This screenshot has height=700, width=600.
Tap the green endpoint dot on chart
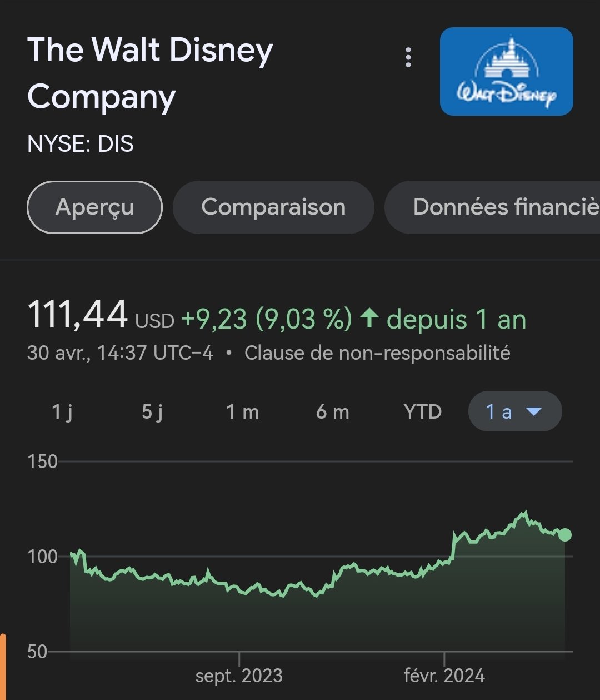(x=564, y=535)
